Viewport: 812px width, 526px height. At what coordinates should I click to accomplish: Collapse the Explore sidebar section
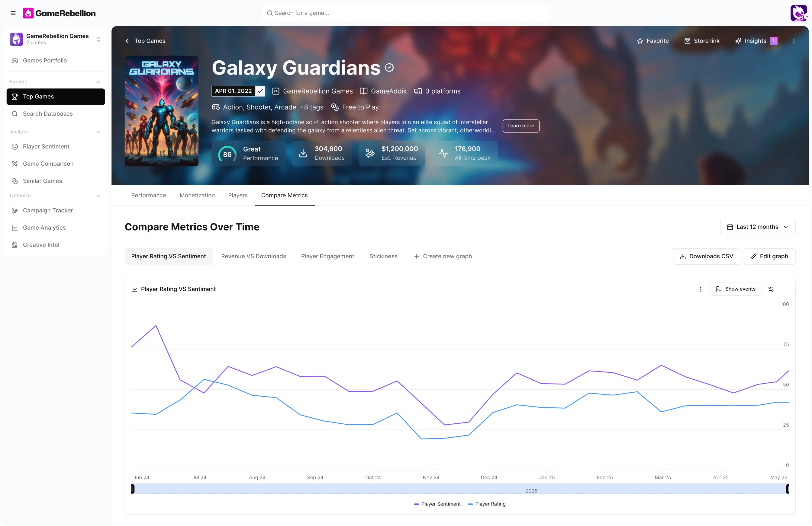(x=98, y=82)
